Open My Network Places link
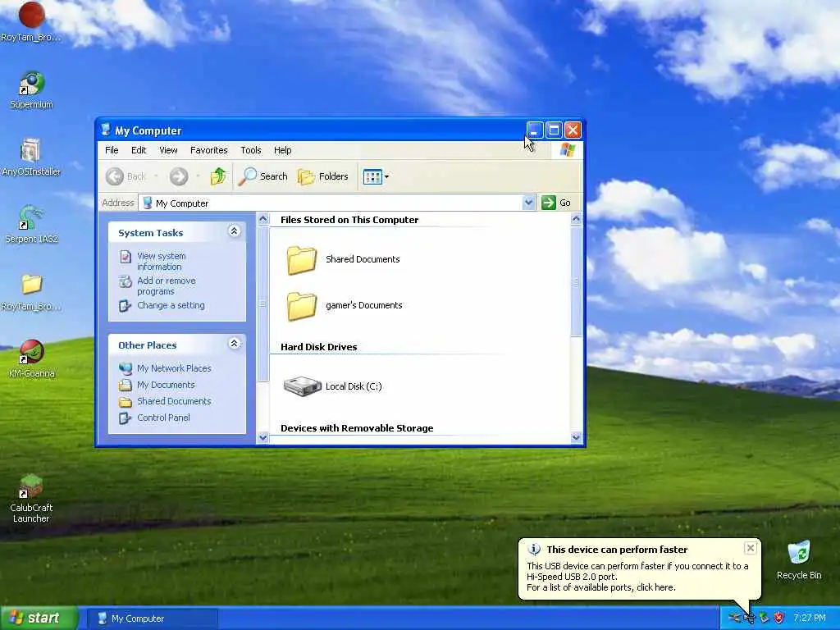The image size is (840, 630). (x=174, y=368)
